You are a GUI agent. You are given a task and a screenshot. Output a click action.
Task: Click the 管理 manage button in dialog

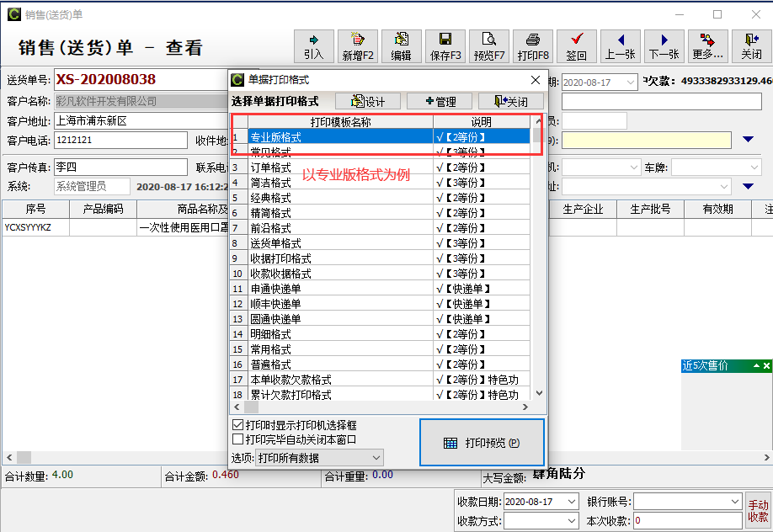point(440,102)
